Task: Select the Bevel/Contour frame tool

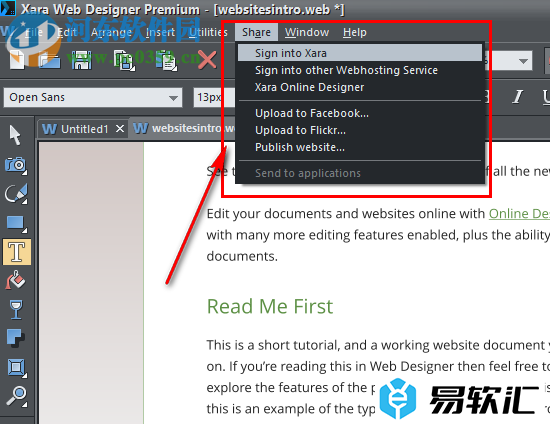Action: pos(16,368)
